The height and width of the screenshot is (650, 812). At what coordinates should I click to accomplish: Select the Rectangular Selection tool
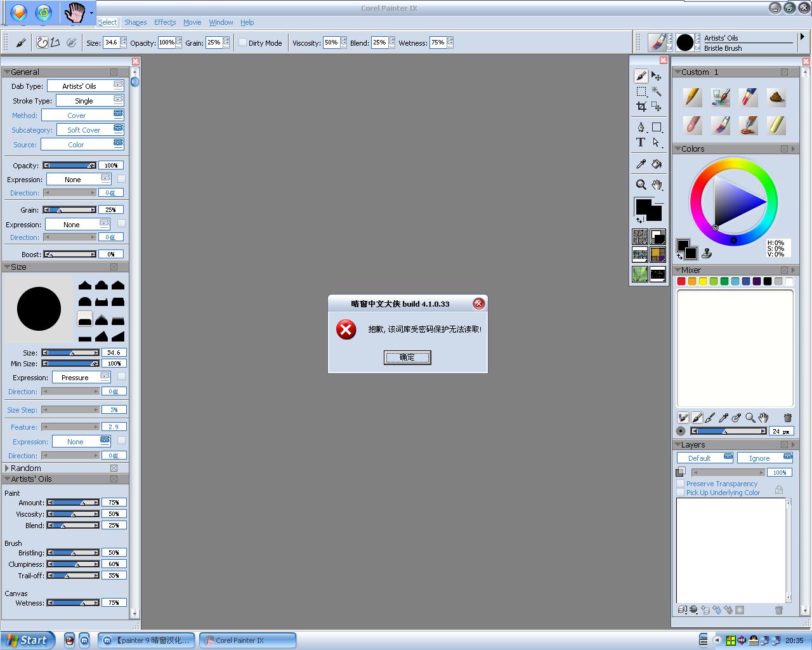point(641,91)
